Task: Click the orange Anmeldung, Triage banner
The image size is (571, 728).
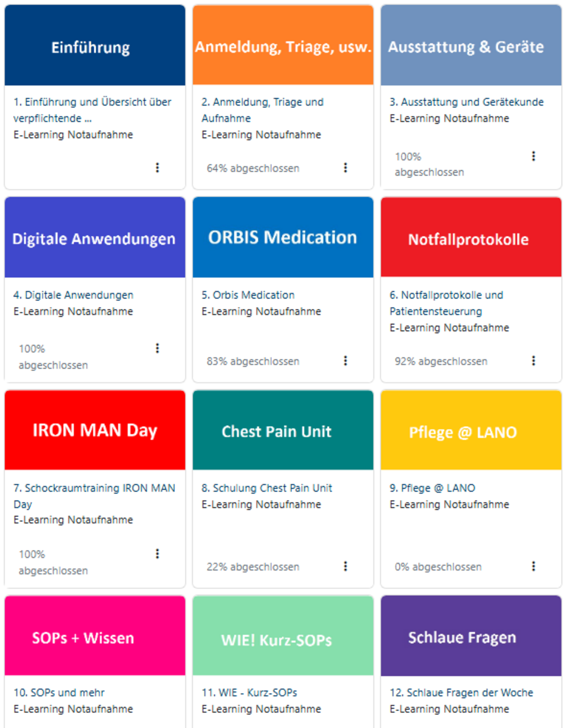Action: click(x=283, y=45)
